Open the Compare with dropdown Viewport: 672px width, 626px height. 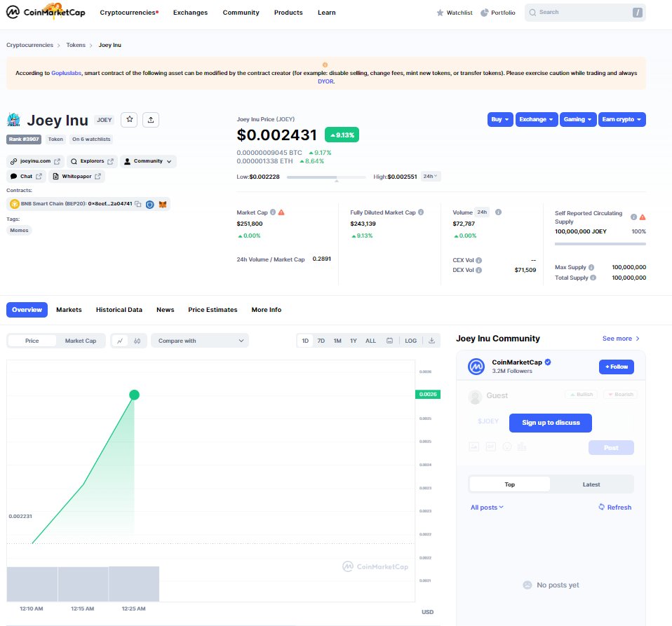200,341
